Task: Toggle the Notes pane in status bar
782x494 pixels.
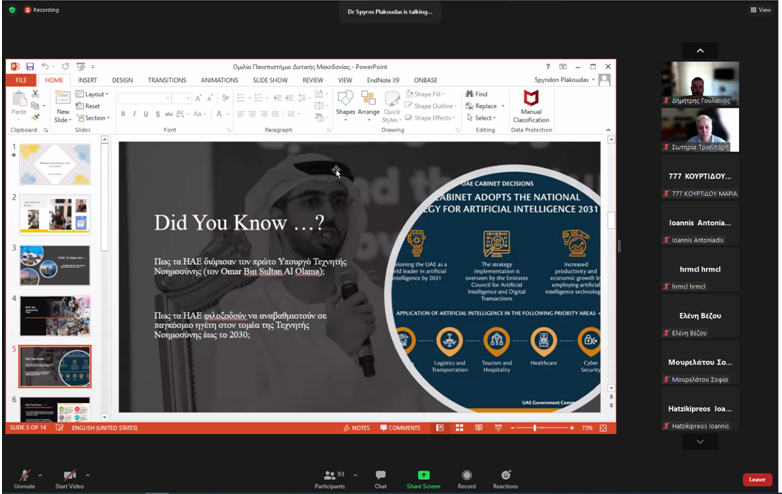Action: [357, 428]
